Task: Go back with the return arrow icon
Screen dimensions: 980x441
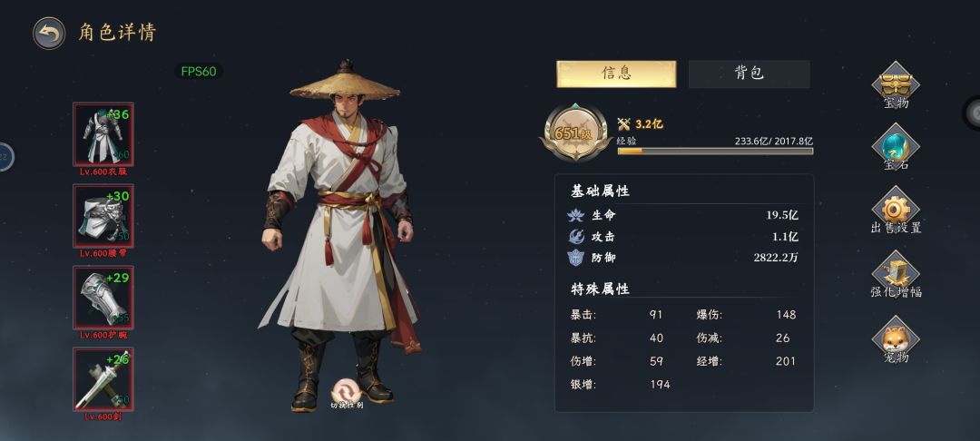Action: point(49,33)
